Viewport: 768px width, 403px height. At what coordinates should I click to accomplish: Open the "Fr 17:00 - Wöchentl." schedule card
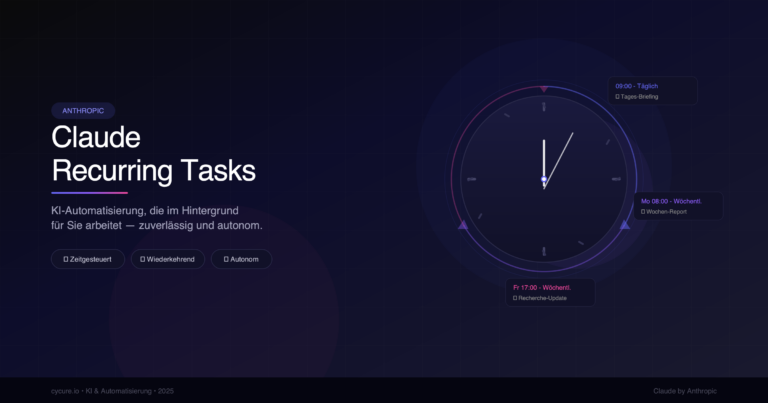(x=550, y=292)
